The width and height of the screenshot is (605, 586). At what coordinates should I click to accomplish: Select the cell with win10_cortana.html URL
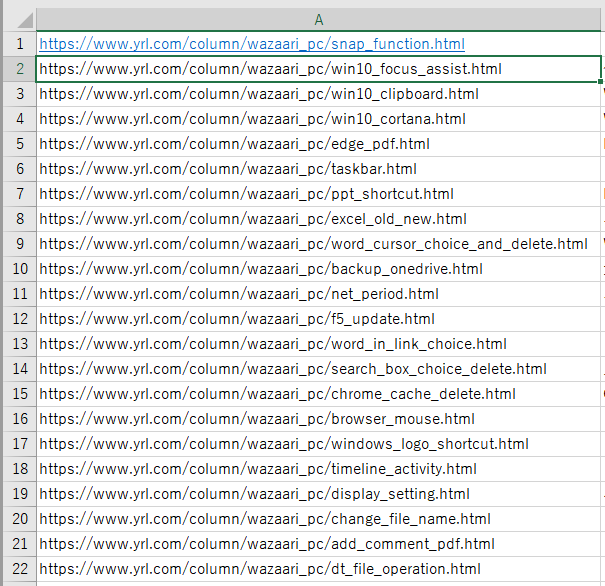[x=319, y=119]
